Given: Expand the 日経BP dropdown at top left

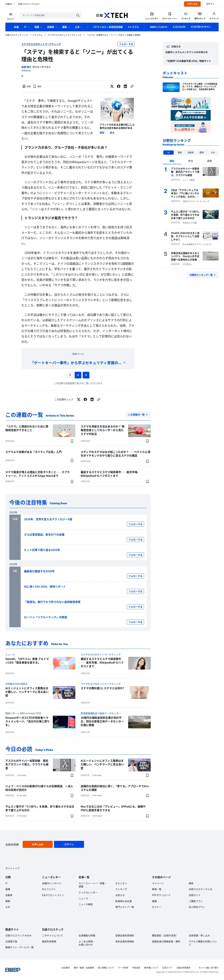Looking at the screenshot, I should (9, 4).
